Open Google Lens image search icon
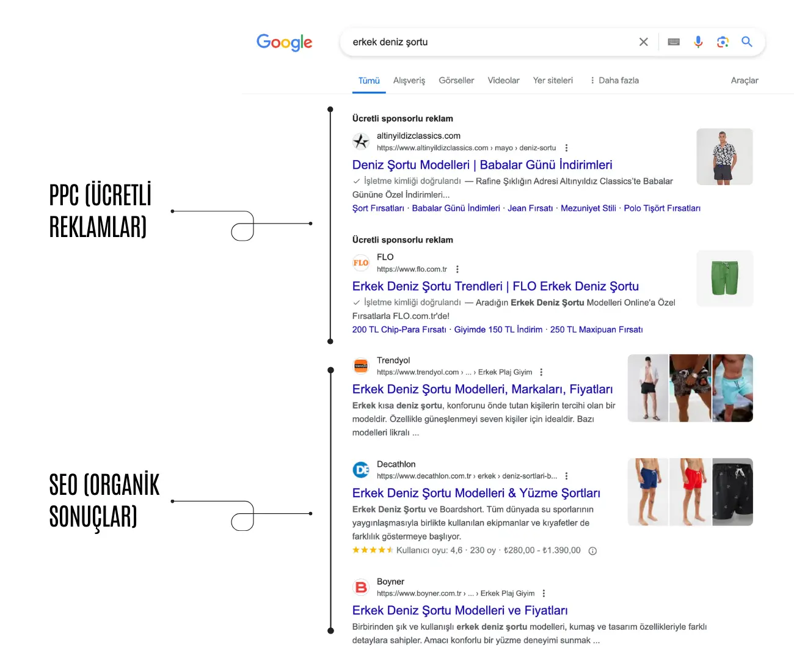 pyautogui.click(x=723, y=42)
